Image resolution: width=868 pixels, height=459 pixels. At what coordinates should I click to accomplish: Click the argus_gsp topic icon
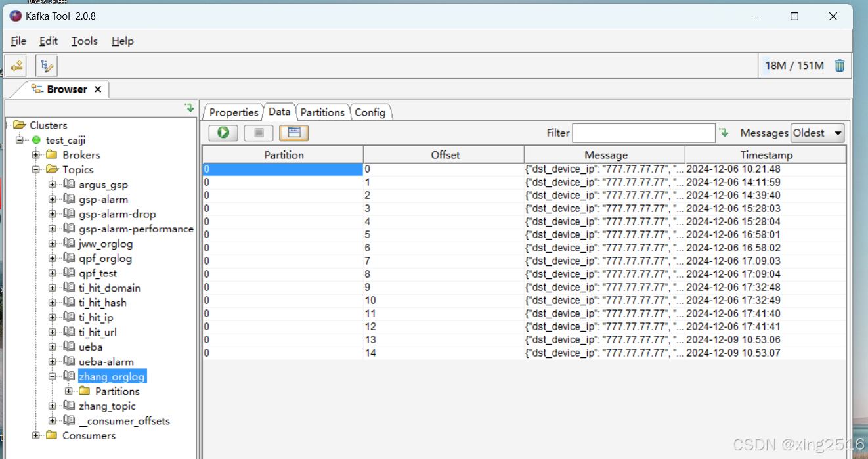point(69,185)
